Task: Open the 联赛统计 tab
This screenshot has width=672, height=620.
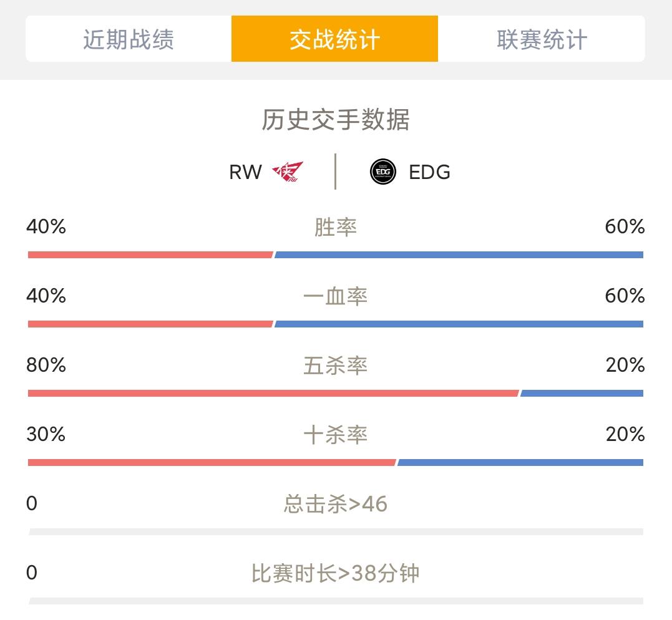Action: 542,39
